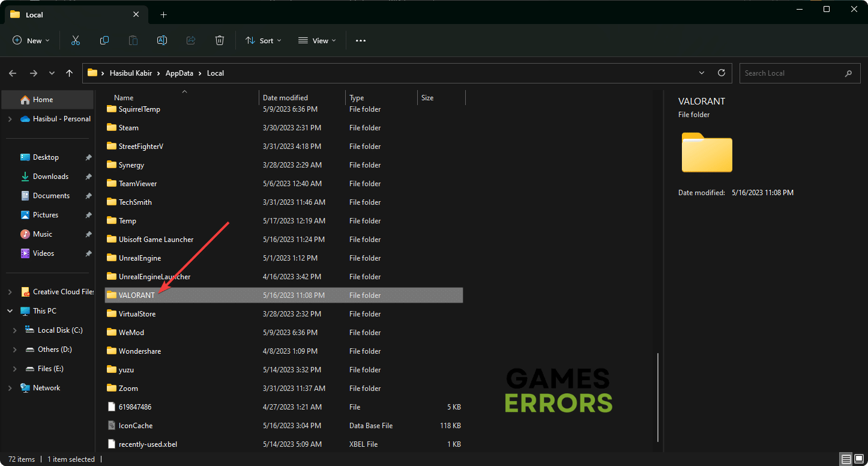The image size is (868, 466).
Task: Click the Rename icon in toolbar
Action: (162, 41)
